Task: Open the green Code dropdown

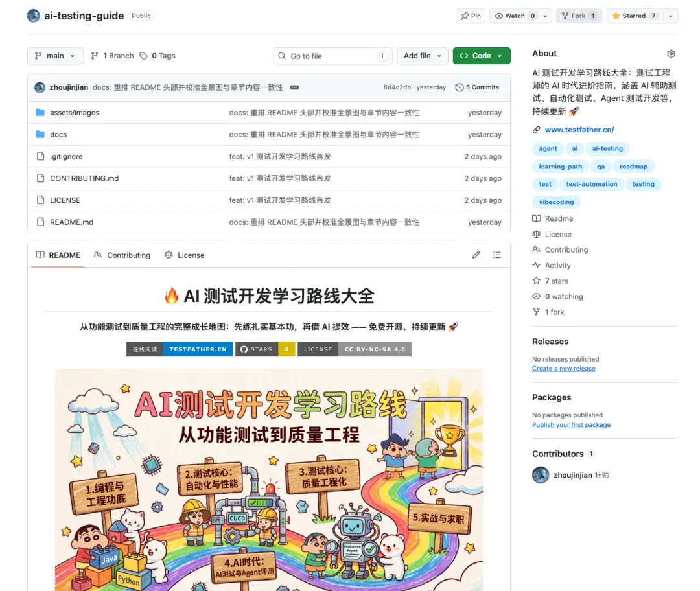Action: click(481, 56)
